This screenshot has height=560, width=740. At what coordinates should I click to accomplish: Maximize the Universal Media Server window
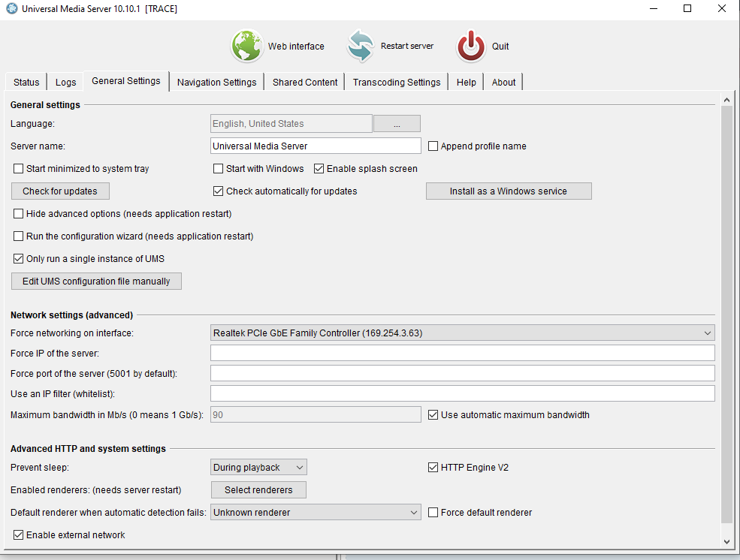point(687,8)
